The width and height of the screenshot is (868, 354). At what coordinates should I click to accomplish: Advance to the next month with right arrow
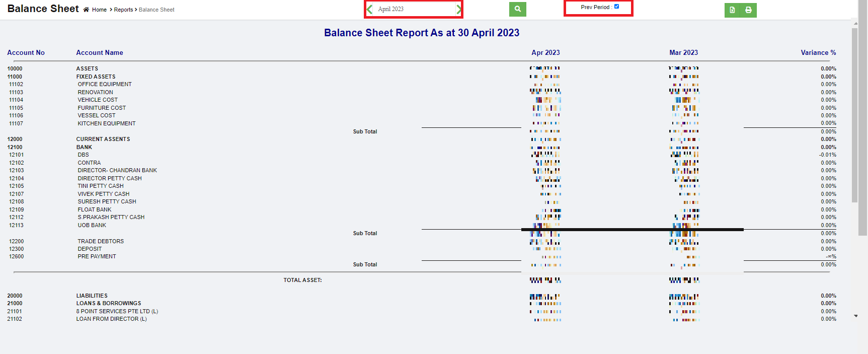pyautogui.click(x=458, y=9)
